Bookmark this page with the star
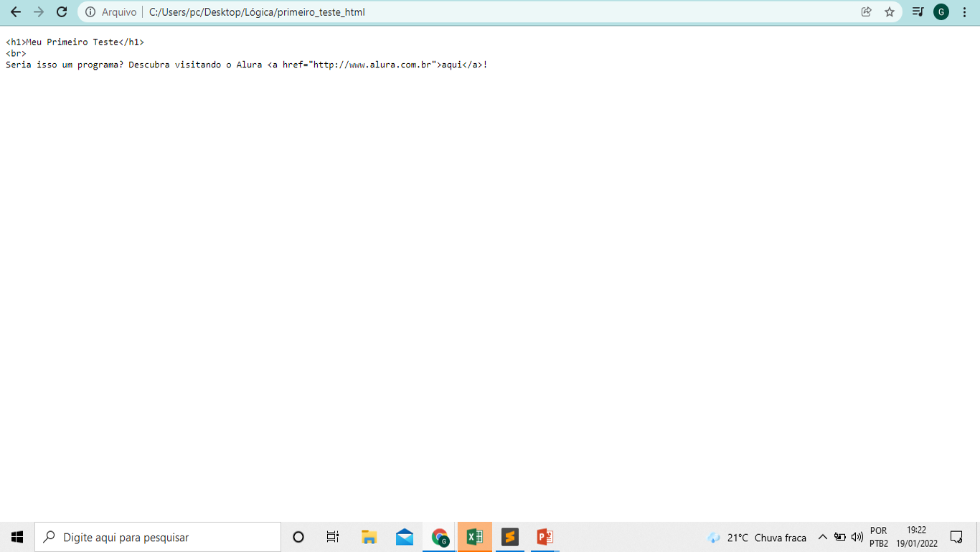The height and width of the screenshot is (552, 980). (x=890, y=12)
